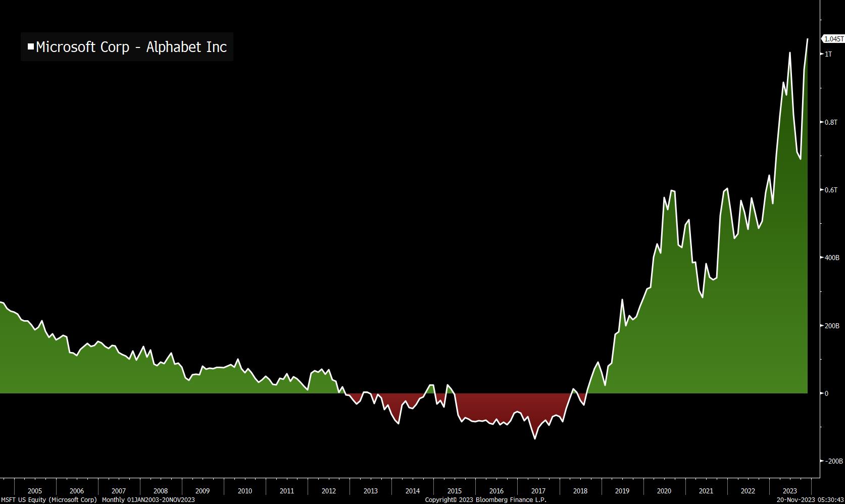
Task: Click the white legend marker square
Action: coord(31,47)
